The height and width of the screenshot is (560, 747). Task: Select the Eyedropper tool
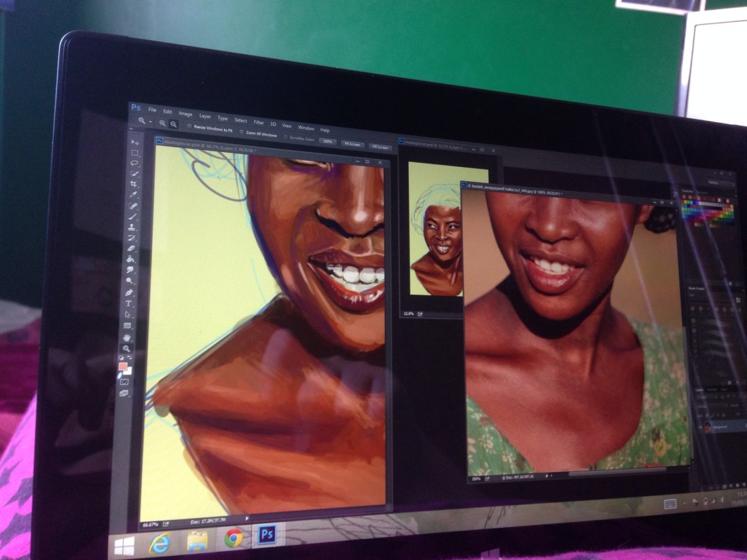(x=134, y=195)
